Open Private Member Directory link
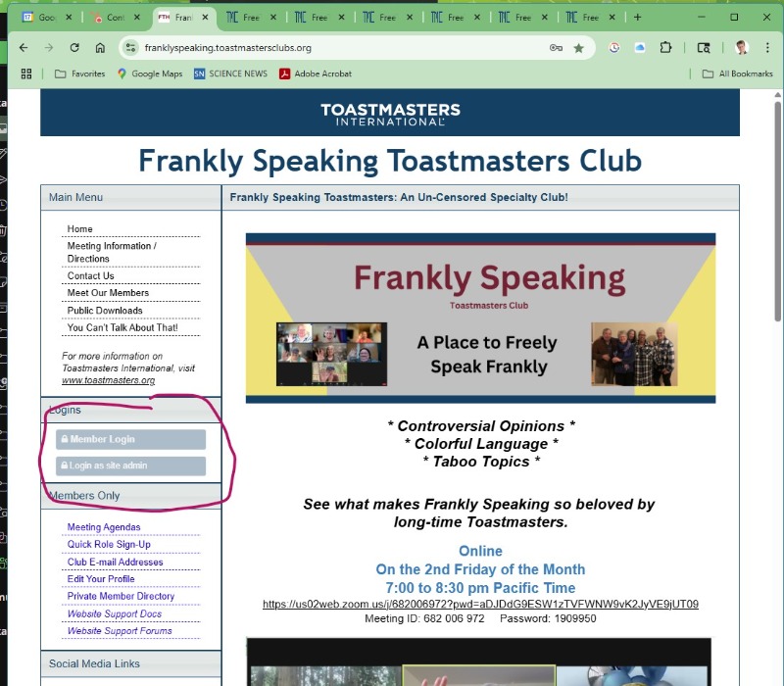 coord(121,596)
